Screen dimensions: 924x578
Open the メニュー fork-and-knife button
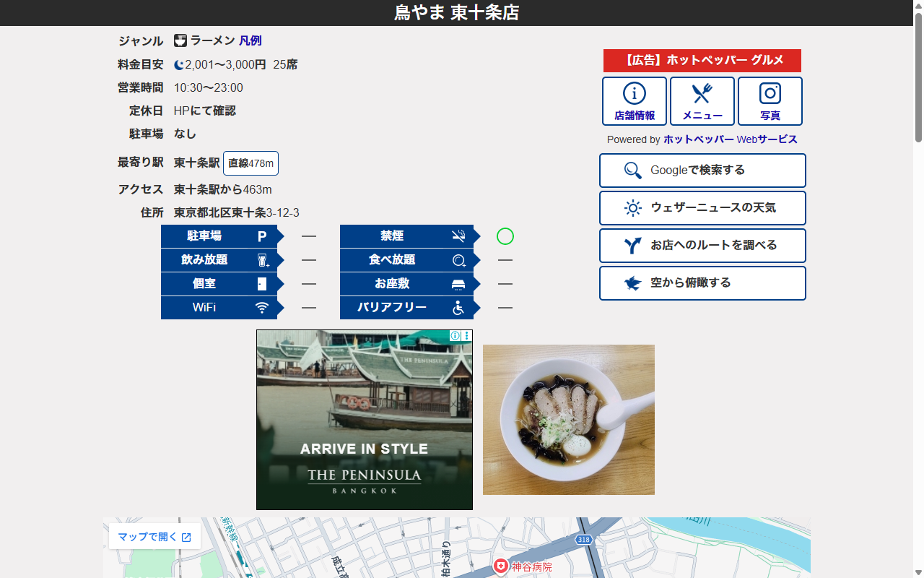point(702,101)
